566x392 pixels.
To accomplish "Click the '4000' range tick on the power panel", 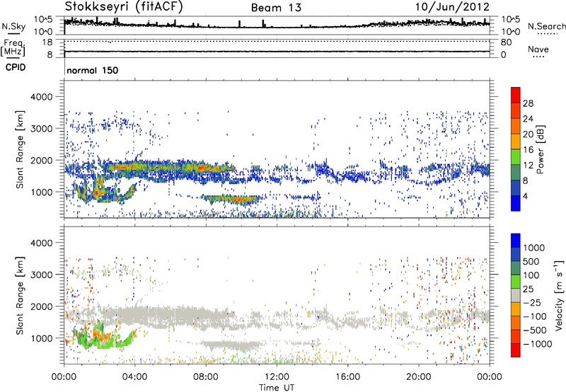I will point(41,97).
